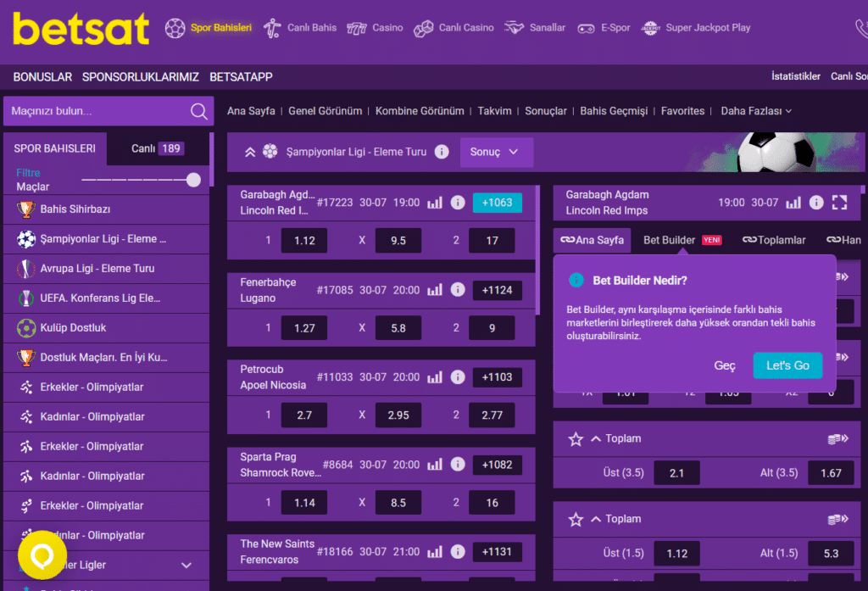
Task: Open +1082 markets for Sparta Prag match
Action: click(x=497, y=465)
